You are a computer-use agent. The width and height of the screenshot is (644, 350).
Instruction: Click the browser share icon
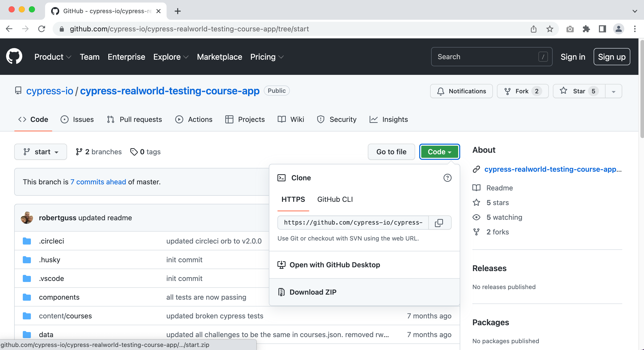[x=533, y=29]
